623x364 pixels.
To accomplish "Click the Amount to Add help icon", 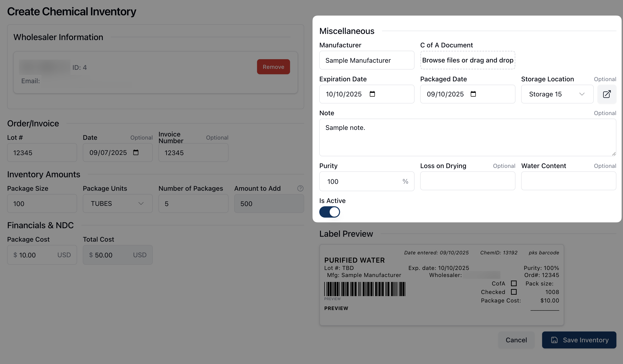I will 300,188.
